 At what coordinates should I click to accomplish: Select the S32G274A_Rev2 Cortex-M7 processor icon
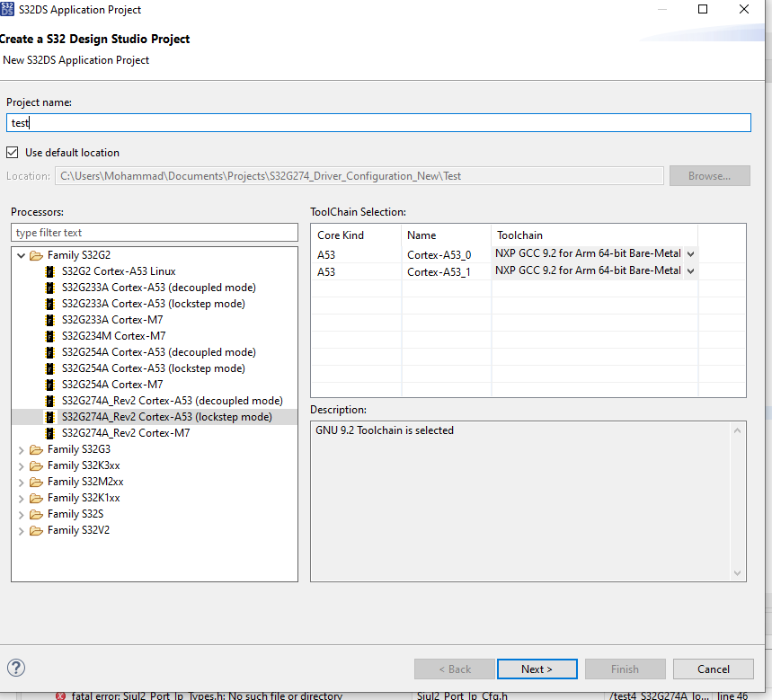pyautogui.click(x=50, y=433)
